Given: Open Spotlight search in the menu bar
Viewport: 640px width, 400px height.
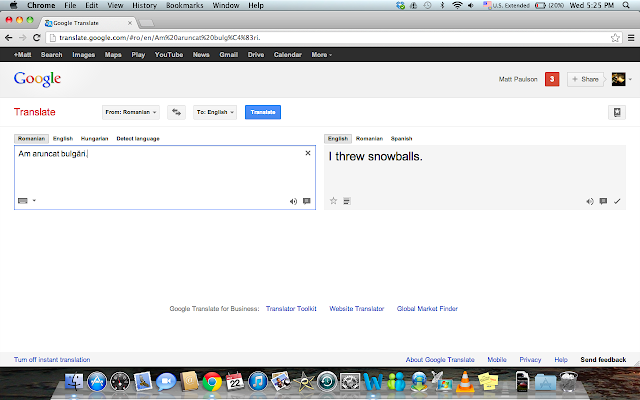Looking at the screenshot, I should 626,5.
